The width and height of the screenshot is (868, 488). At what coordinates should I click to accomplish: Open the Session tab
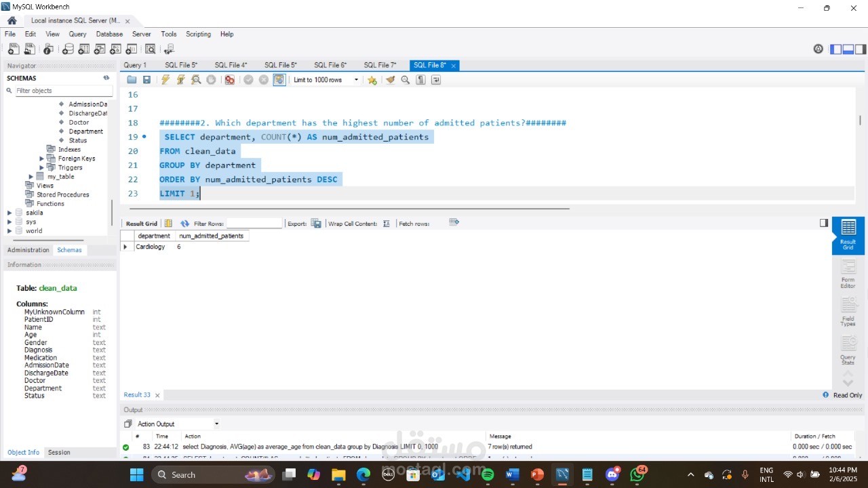tap(59, 452)
